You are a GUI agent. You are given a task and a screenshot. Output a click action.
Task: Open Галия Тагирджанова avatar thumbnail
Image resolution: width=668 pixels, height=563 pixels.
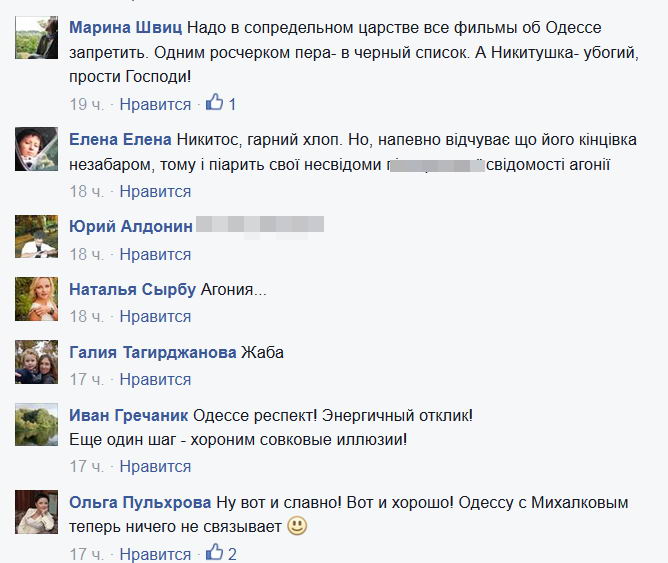36,362
